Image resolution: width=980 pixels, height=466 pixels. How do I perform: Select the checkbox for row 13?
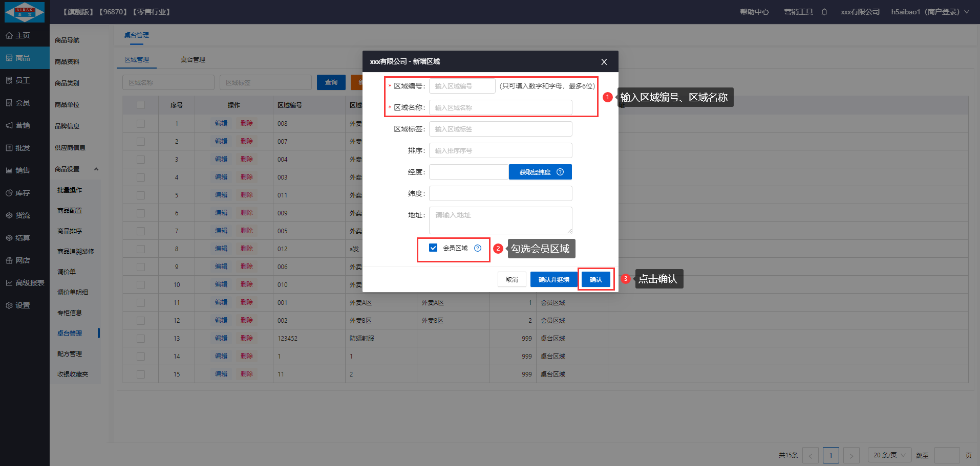tap(141, 339)
